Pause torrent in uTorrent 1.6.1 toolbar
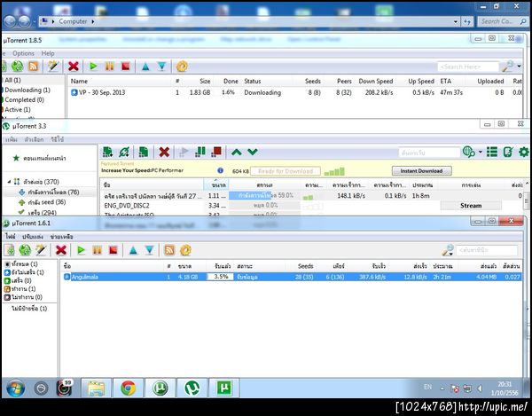This screenshot has height=416, width=532. click(x=97, y=250)
